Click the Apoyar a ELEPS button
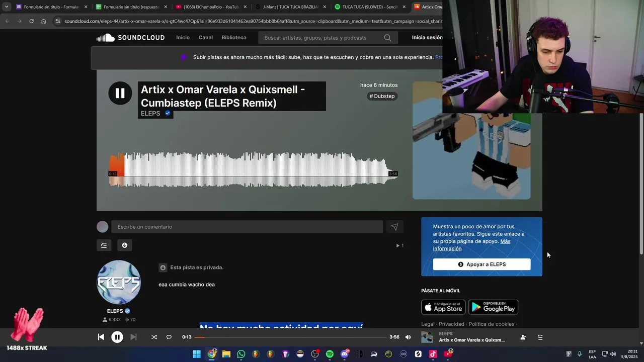Screen dimensions: 644x362 pyautogui.click(x=481, y=264)
